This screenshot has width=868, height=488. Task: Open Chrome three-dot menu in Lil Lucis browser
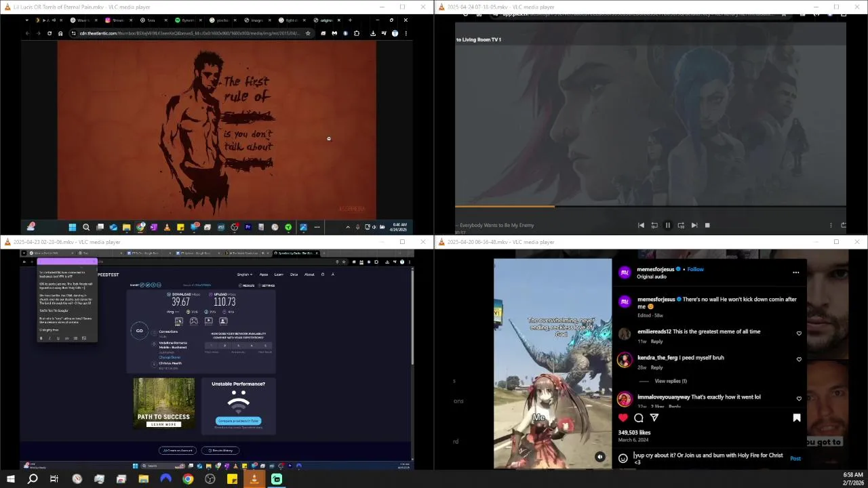click(x=406, y=33)
